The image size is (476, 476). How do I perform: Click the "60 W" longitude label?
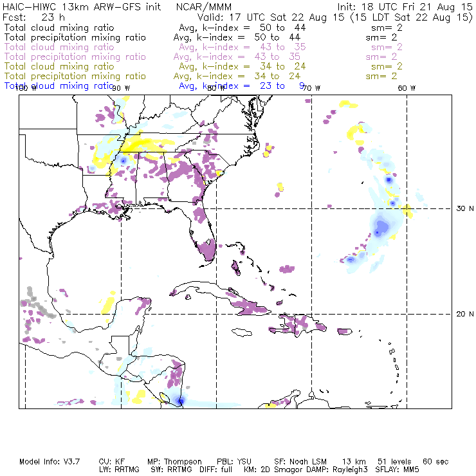click(x=407, y=88)
